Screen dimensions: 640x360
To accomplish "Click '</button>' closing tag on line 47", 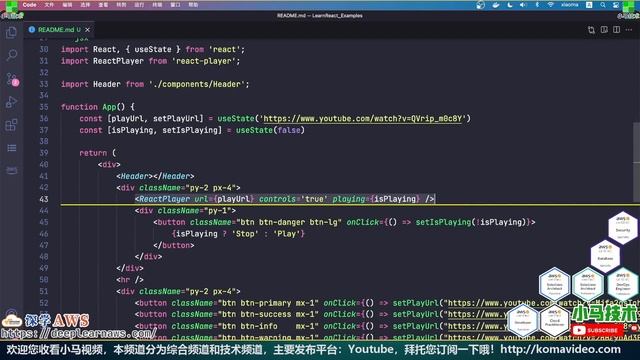I will [174, 245].
